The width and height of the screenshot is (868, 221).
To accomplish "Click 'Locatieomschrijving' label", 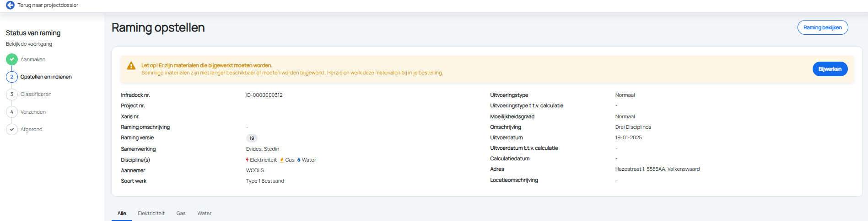I will pos(514,180).
